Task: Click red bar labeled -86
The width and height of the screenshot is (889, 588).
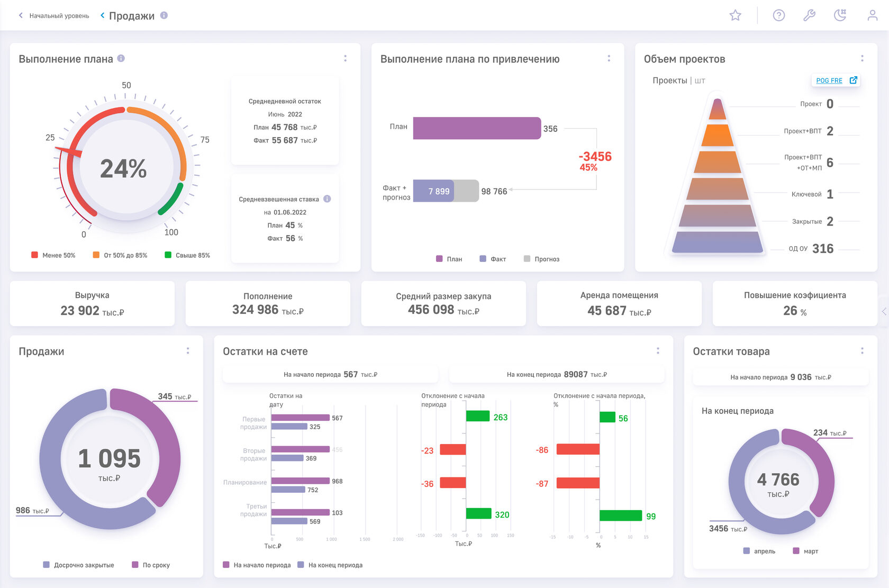Action: [578, 449]
